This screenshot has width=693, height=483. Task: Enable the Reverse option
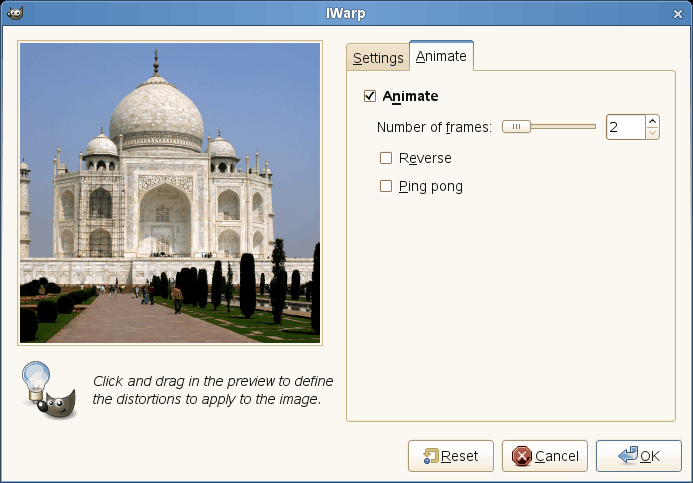click(x=386, y=158)
